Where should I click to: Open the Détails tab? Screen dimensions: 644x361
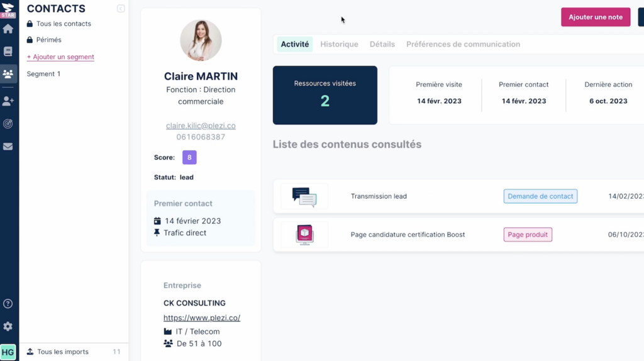(x=382, y=45)
